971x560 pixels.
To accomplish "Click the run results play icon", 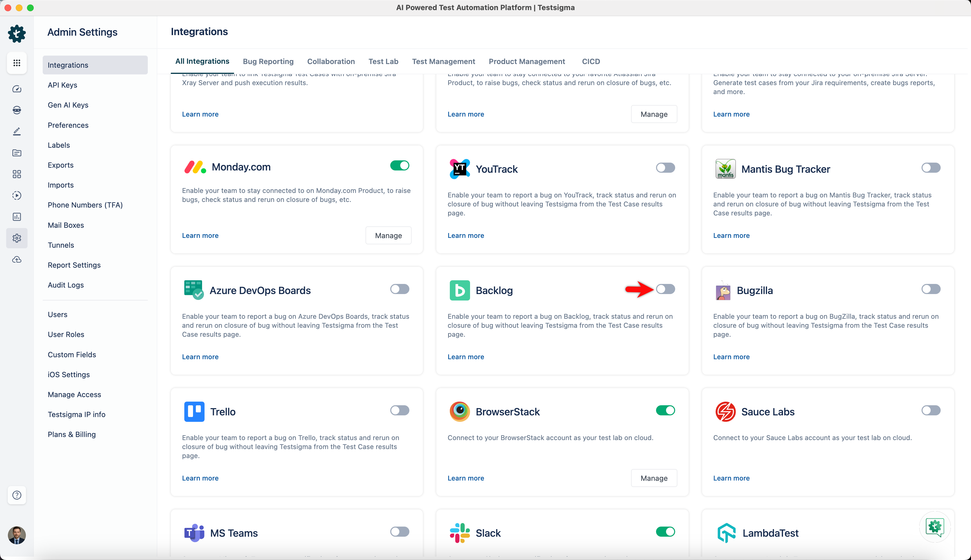I will [17, 195].
